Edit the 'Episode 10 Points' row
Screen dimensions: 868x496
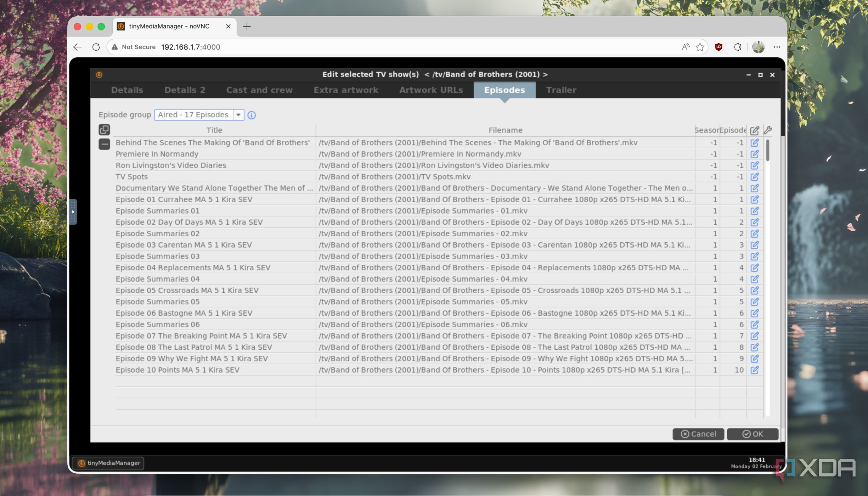[755, 370]
